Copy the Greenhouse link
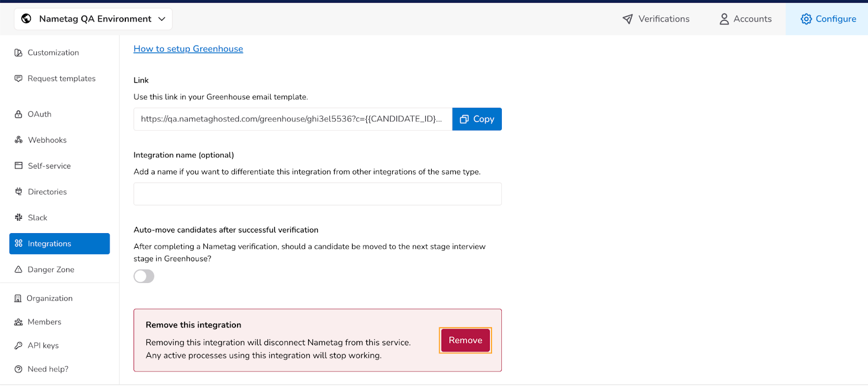 pyautogui.click(x=477, y=119)
